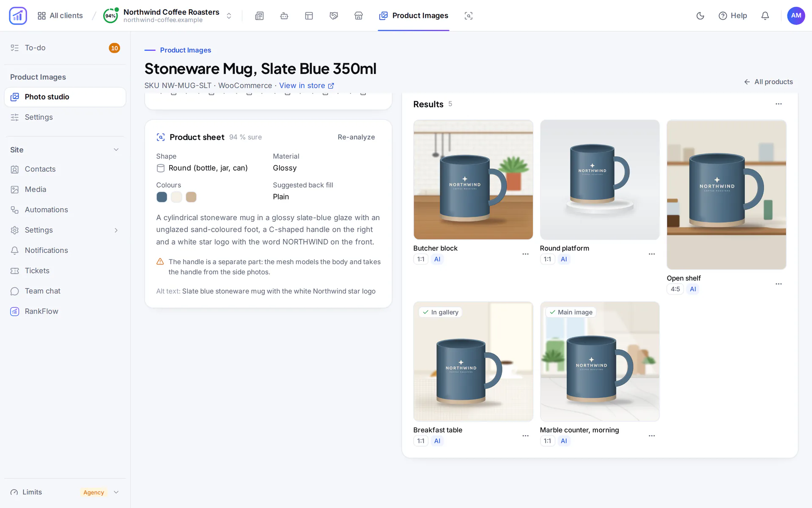Select the sand tan colour swatch
The image size is (812, 508).
click(191, 197)
